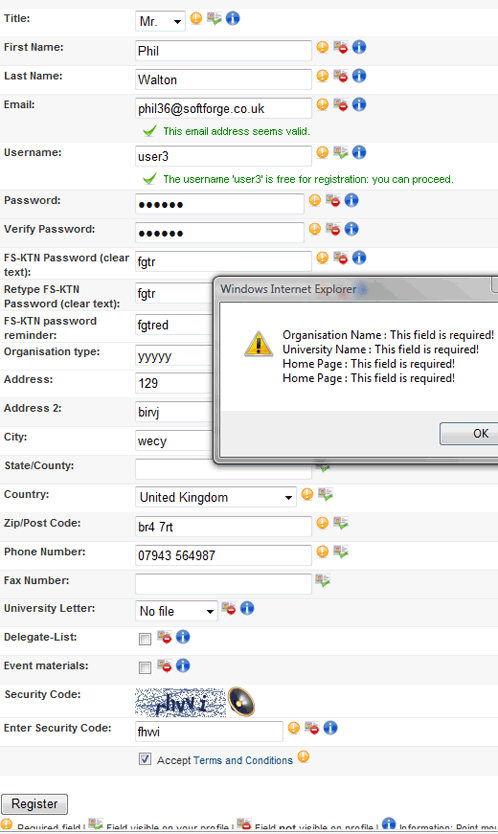Expand the Country dropdown showing United Kingdom
This screenshot has height=834, width=498.
click(x=215, y=497)
